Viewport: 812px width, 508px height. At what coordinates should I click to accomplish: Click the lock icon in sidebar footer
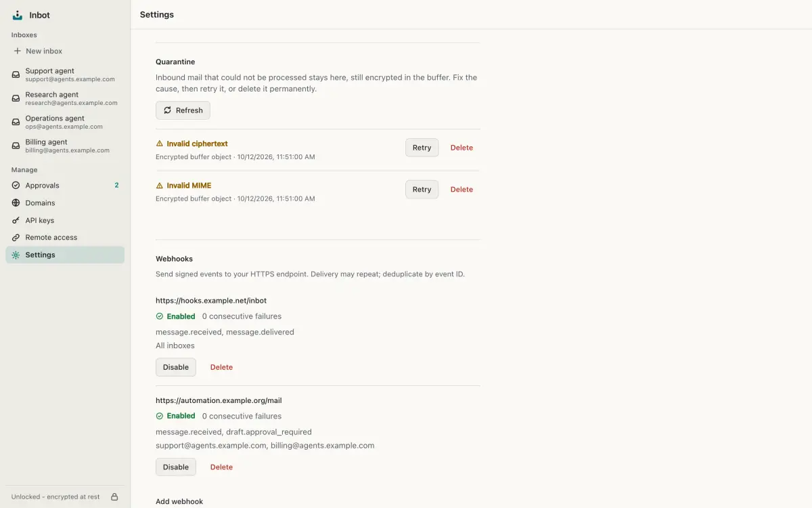coord(114,496)
